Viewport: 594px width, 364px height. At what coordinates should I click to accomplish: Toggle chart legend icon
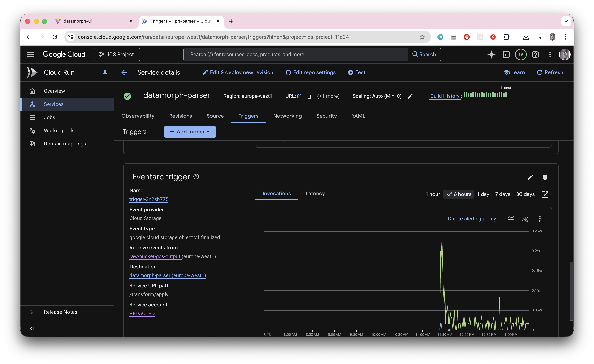point(510,219)
